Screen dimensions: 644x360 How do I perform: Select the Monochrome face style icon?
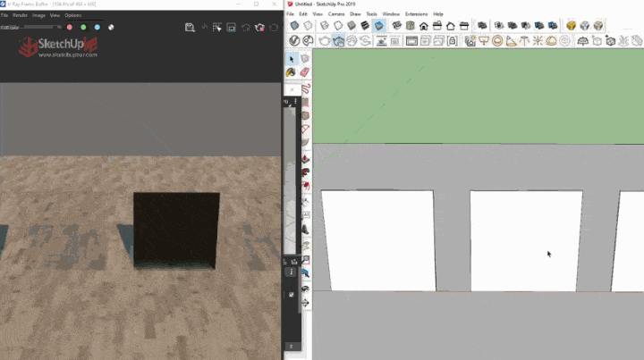(378, 25)
